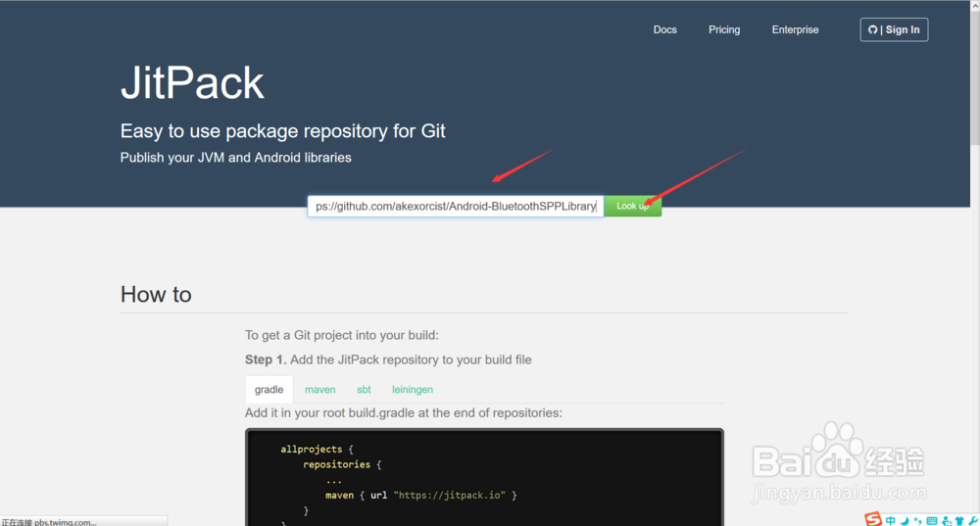Toggle Chinese input mode icon
This screenshot has height=526, width=980.
click(x=891, y=520)
